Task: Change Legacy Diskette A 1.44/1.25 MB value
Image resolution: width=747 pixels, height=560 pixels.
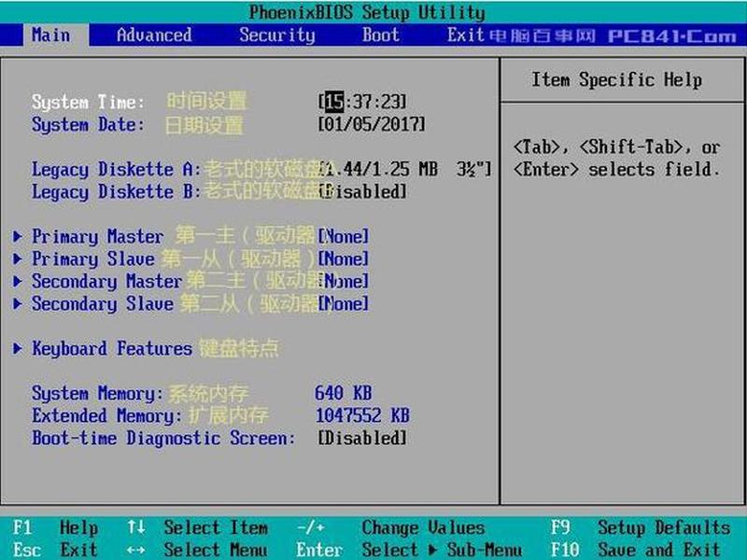Action: (x=405, y=169)
